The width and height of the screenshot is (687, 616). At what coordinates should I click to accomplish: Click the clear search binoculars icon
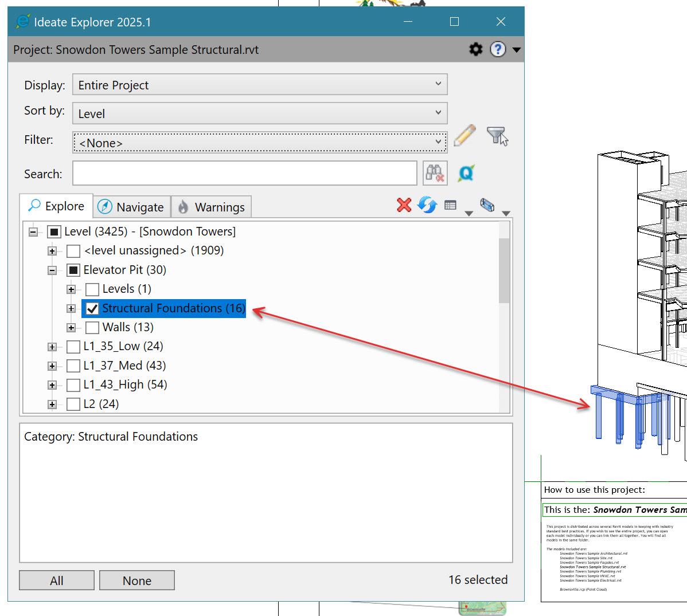435,173
